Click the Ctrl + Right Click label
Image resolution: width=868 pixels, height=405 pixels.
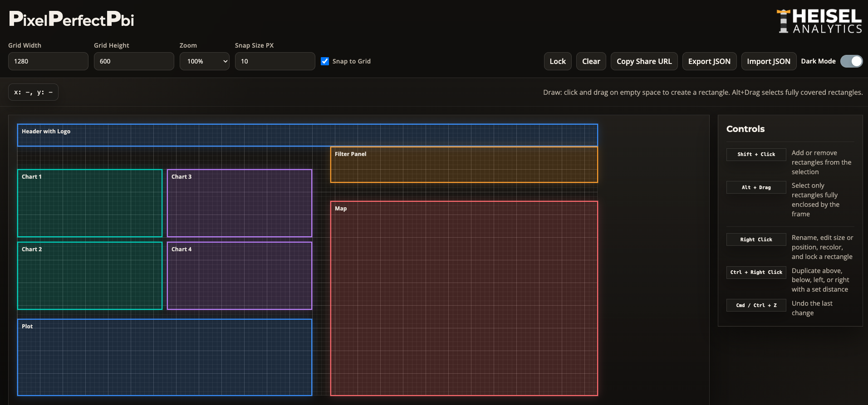point(756,272)
